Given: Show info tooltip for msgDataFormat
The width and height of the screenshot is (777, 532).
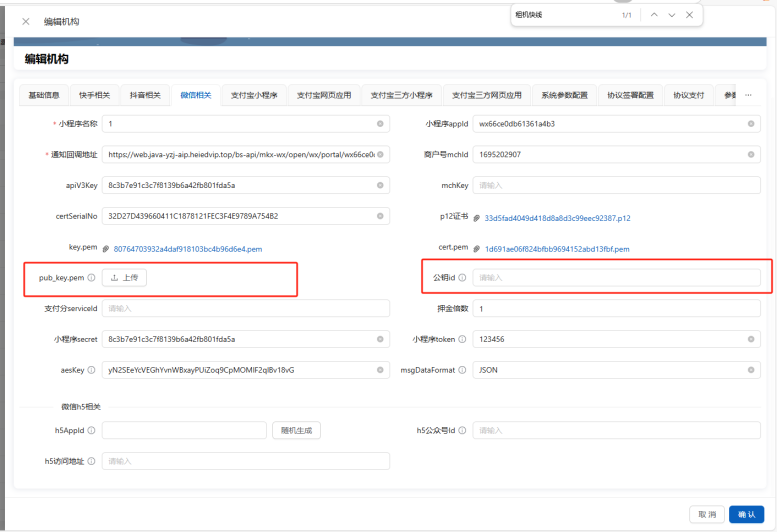Looking at the screenshot, I should point(462,370).
